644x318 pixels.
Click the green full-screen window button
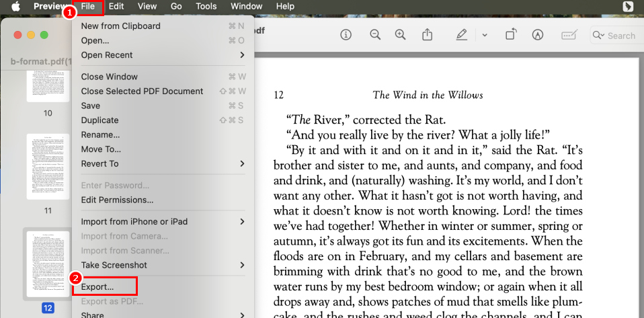[x=44, y=35]
